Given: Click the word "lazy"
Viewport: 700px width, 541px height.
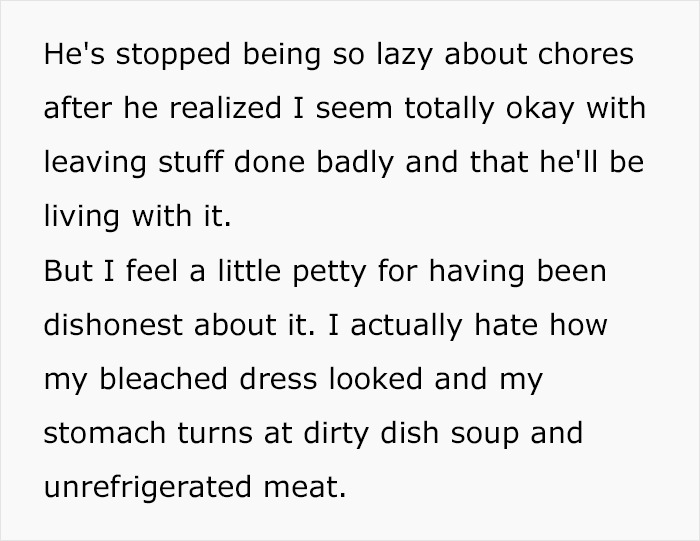Looking at the screenshot, I should click(404, 55).
